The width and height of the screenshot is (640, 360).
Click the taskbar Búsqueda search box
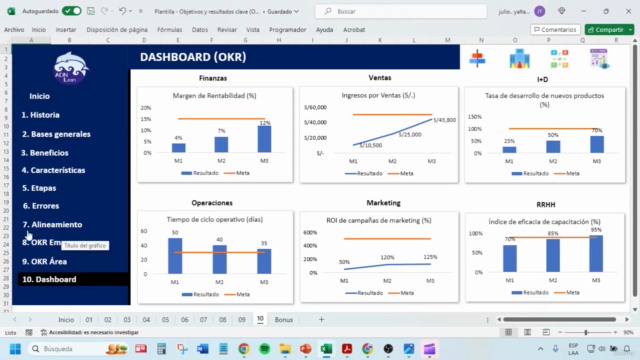(79, 349)
